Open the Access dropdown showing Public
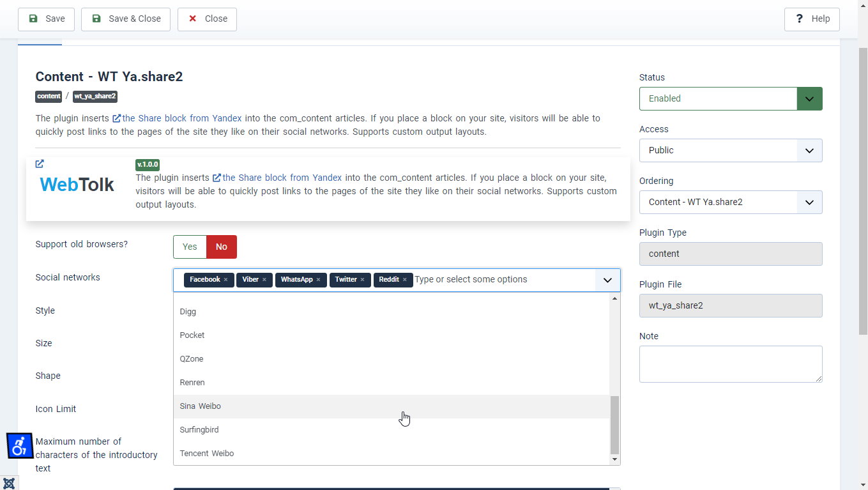Image resolution: width=868 pixels, height=490 pixels. coord(731,151)
